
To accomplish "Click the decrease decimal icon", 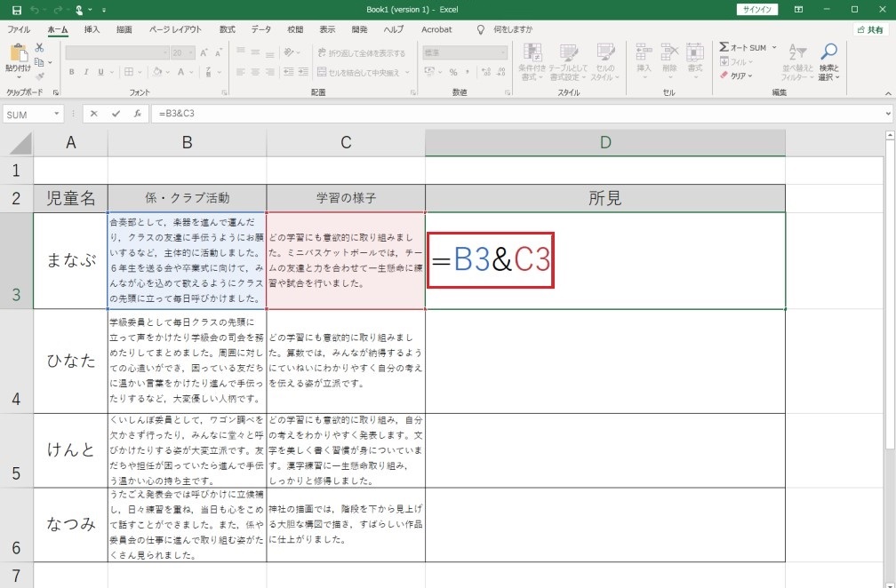I will [x=500, y=72].
